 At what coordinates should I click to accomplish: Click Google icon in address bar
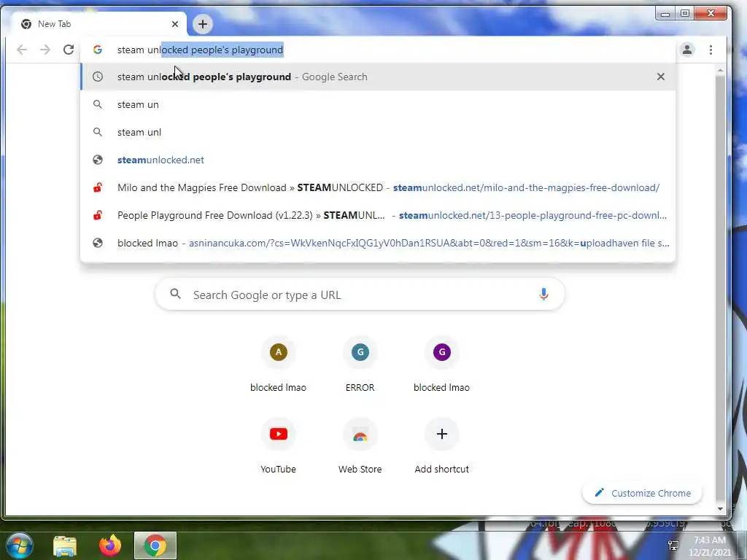(x=98, y=50)
